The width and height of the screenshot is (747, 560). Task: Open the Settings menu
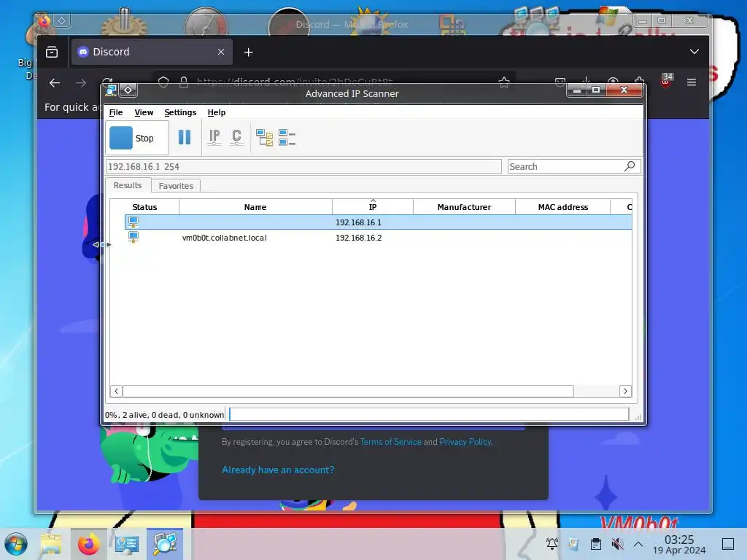(180, 112)
